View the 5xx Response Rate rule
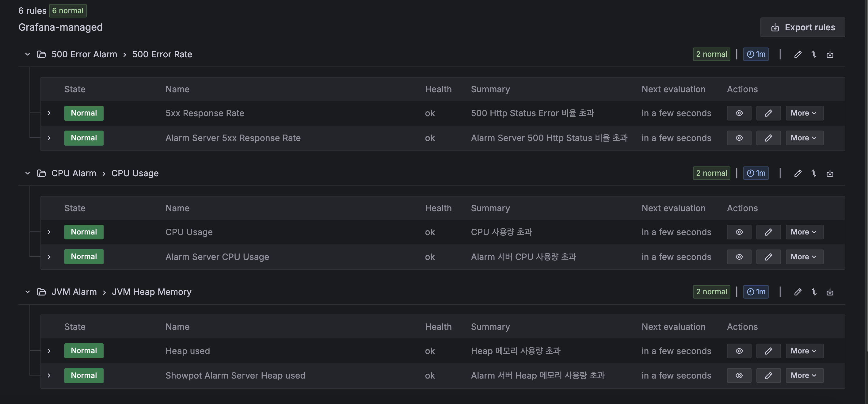Screen dimensions: 868x404 pyautogui.click(x=739, y=113)
